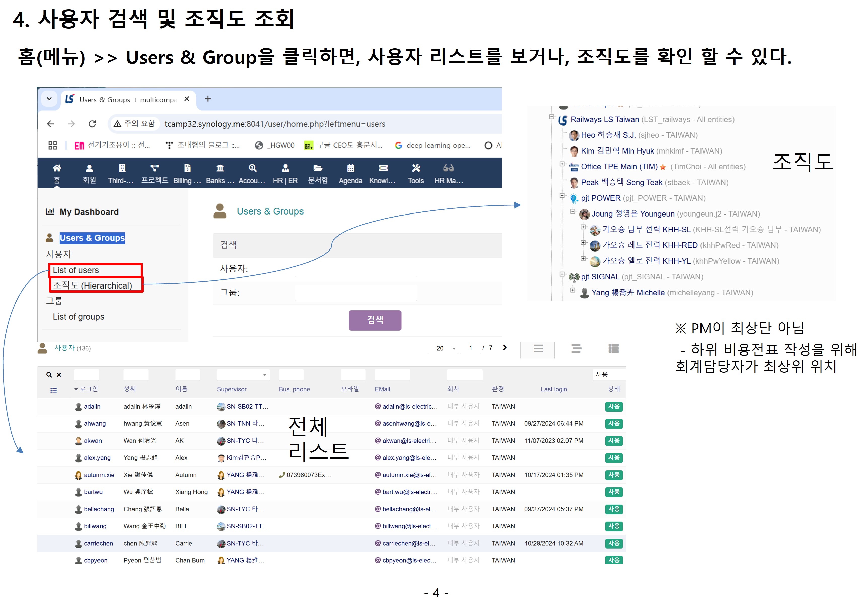
Task: Clear list filters with X icon
Action: coord(59,375)
